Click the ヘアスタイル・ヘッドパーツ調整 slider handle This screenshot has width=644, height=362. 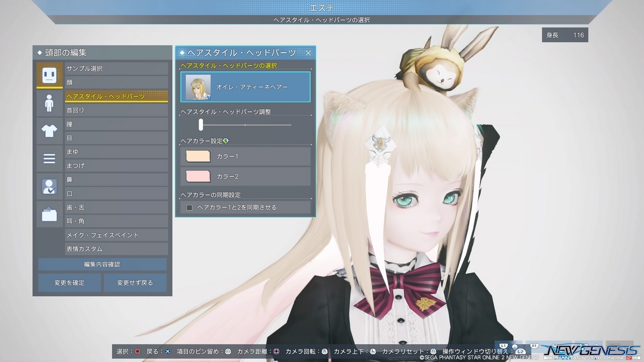[201, 124]
